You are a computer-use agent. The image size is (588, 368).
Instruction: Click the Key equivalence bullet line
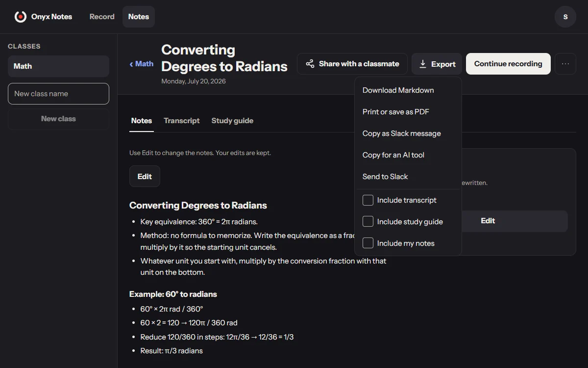[199, 222]
